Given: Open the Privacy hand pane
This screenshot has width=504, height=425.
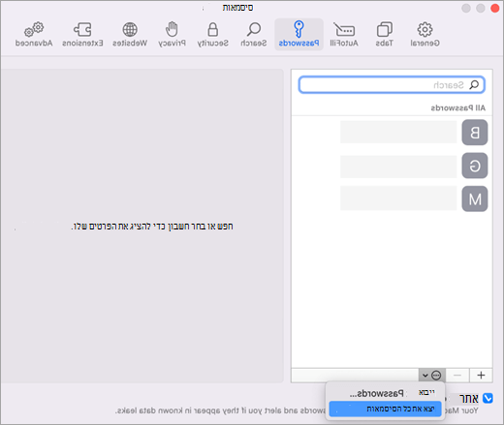Looking at the screenshot, I should pyautogui.click(x=172, y=34).
